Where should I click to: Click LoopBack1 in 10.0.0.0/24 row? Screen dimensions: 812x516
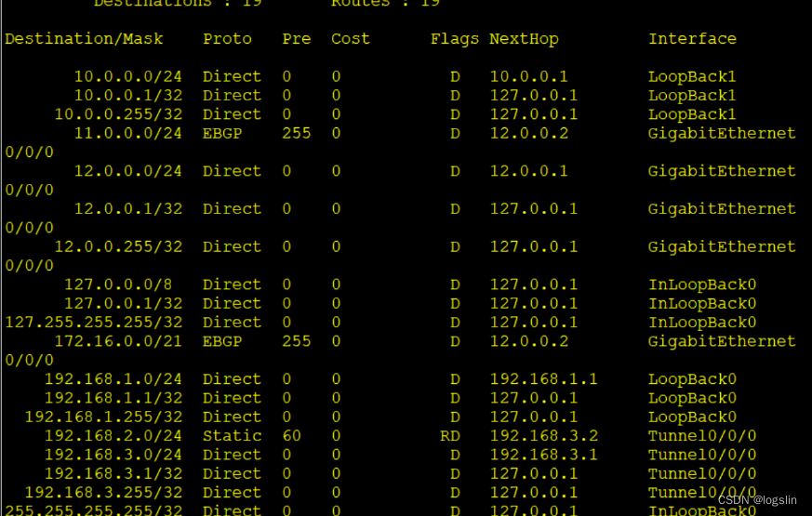[692, 76]
